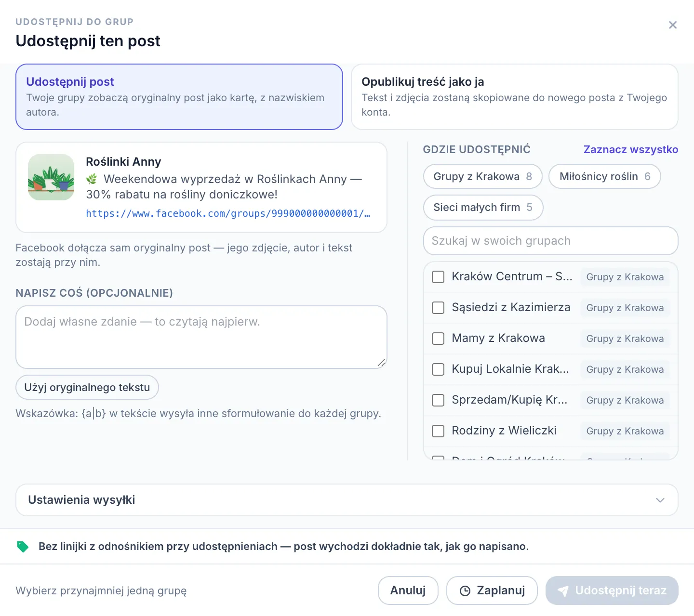Select the Grupy z Krakowa 8 filter chip
This screenshot has width=694, height=616.
pos(483,176)
